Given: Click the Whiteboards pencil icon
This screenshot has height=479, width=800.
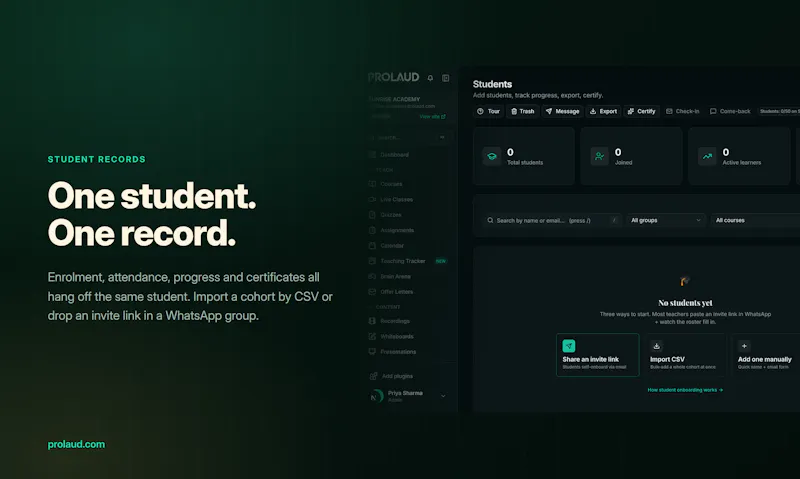Looking at the screenshot, I should pos(372,336).
